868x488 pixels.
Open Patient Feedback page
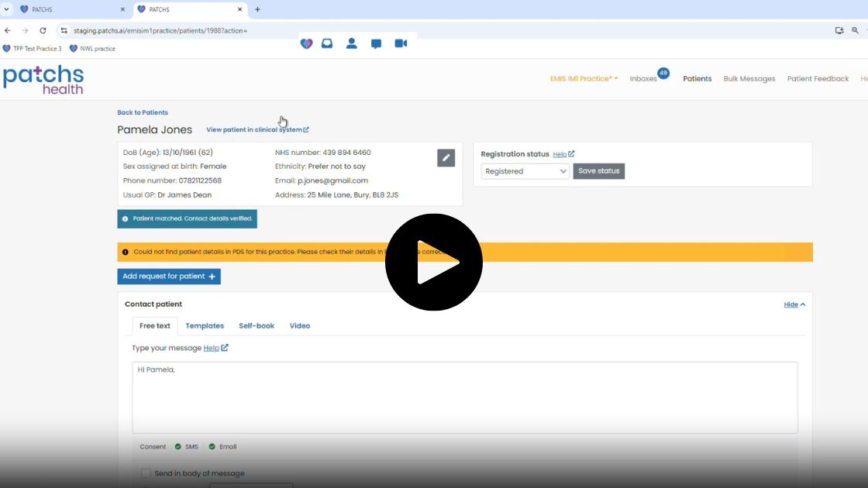(818, 78)
